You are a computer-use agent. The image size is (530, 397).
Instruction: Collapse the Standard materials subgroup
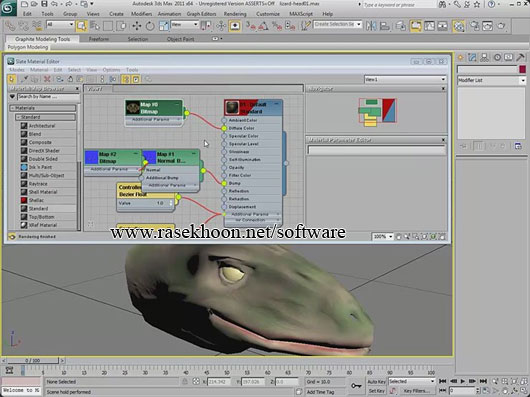(x=46, y=117)
